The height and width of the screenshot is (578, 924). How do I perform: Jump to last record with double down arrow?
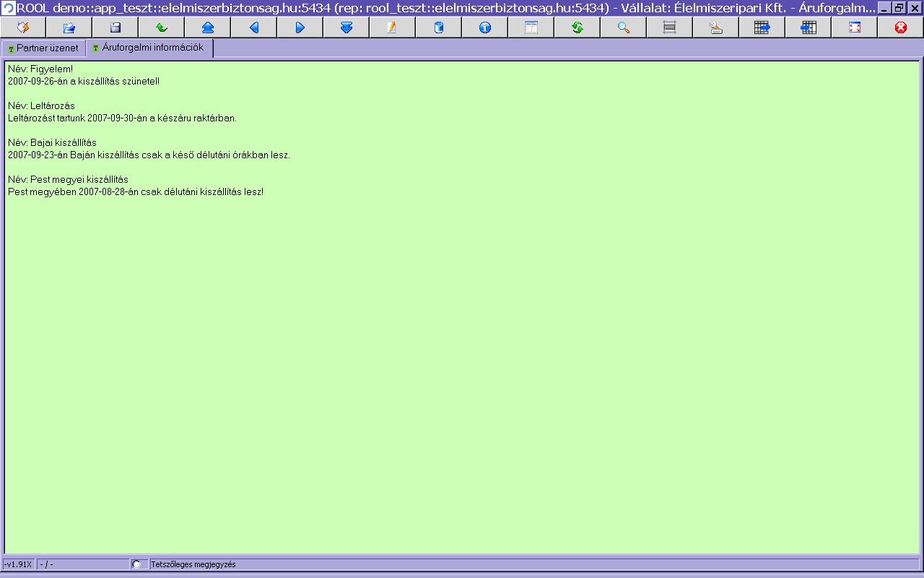(346, 27)
